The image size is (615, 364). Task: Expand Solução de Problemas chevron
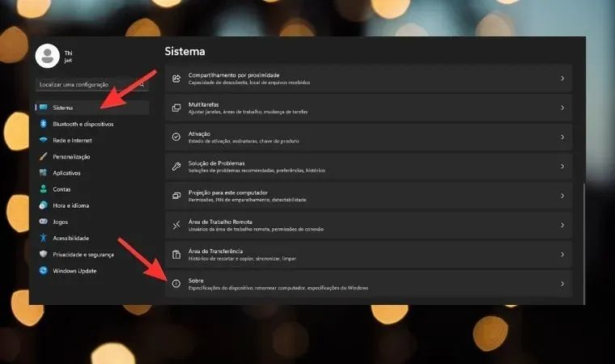[562, 167]
